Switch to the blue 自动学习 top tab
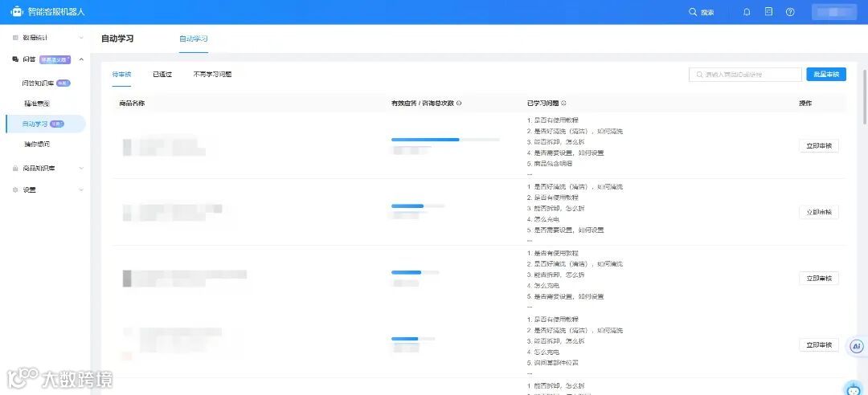 coord(193,39)
